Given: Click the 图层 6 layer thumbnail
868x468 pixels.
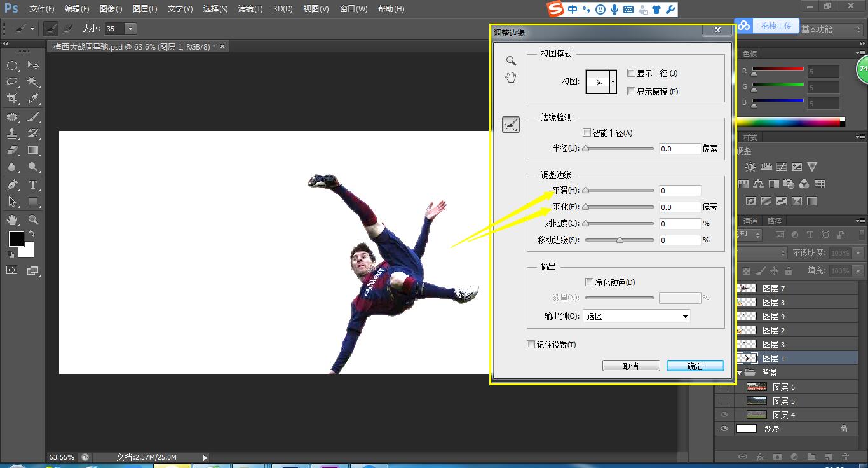Looking at the screenshot, I should [756, 387].
